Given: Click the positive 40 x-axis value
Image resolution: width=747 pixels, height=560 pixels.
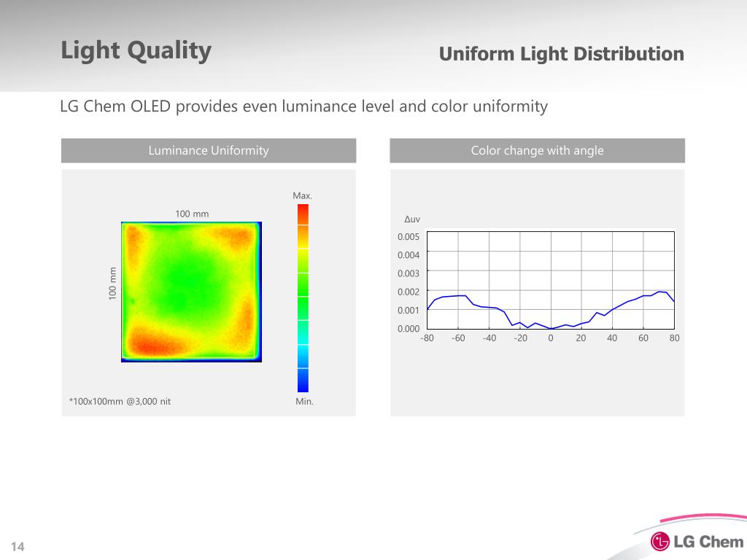Looking at the screenshot, I should point(612,338).
